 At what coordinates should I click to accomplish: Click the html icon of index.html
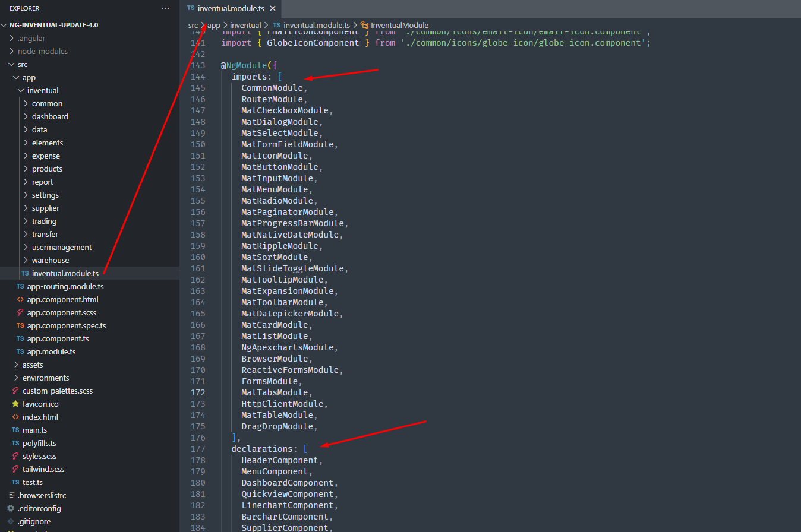coord(15,417)
